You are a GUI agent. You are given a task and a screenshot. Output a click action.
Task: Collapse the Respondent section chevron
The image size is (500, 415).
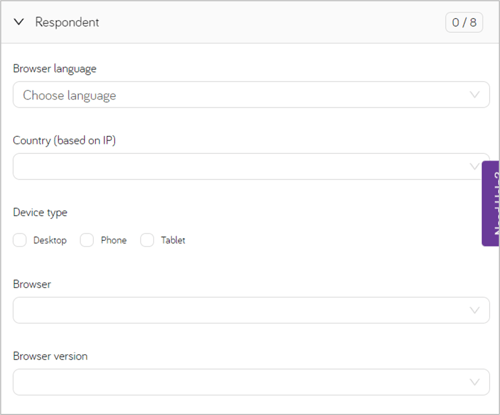pos(19,22)
